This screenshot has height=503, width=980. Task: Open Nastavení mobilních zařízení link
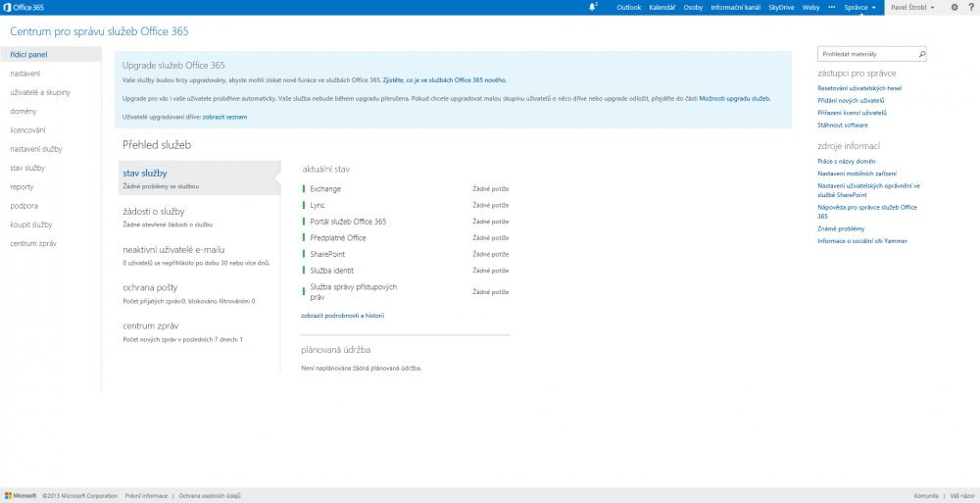click(857, 174)
